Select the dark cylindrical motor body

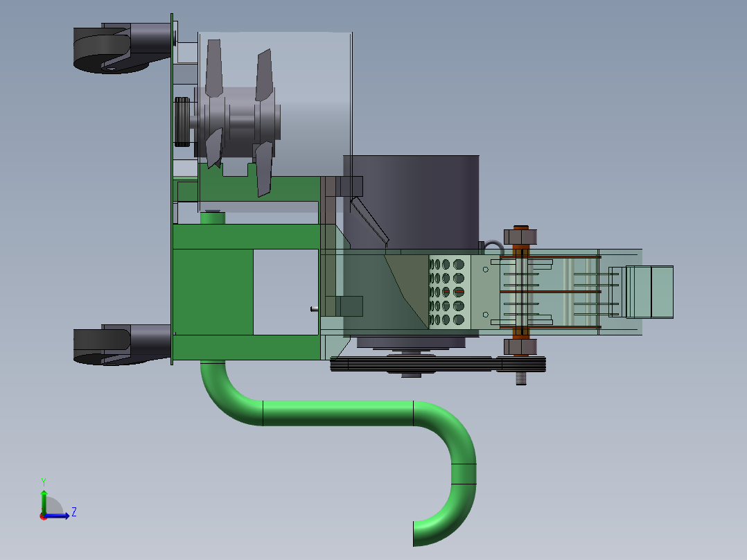click(411, 201)
